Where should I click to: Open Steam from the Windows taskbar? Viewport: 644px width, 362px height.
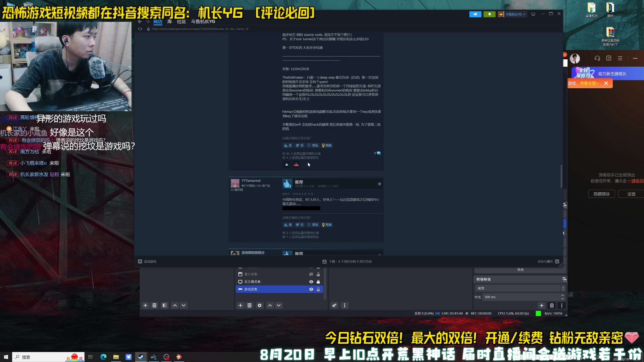click(141, 357)
